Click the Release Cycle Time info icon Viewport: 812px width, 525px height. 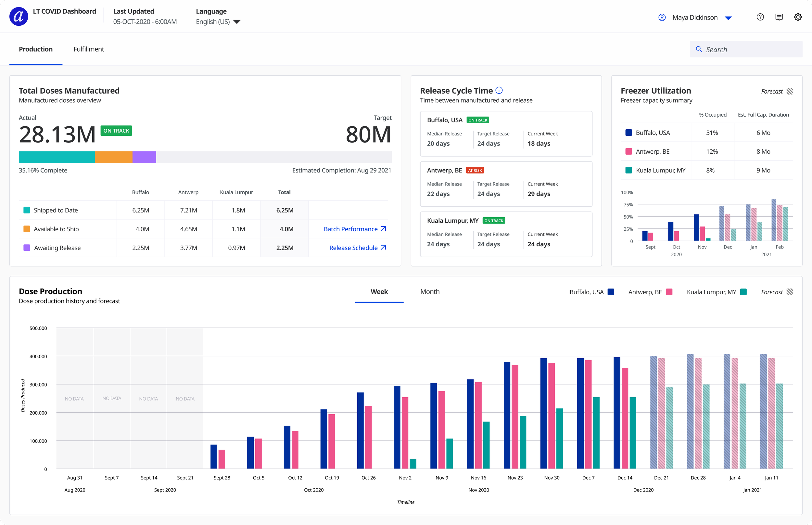[x=499, y=90]
